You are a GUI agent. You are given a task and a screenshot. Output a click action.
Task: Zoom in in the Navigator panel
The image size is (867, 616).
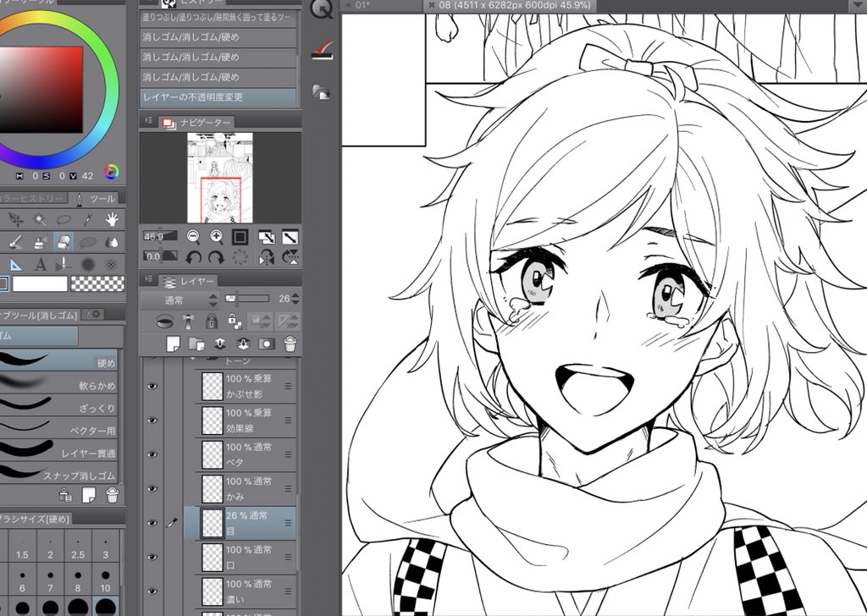[x=216, y=237]
